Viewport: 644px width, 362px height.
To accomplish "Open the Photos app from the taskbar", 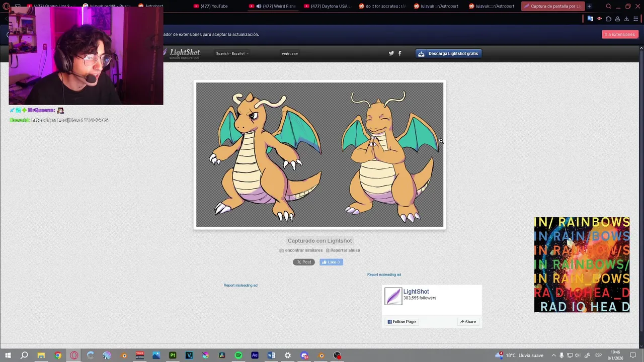I will point(156,355).
